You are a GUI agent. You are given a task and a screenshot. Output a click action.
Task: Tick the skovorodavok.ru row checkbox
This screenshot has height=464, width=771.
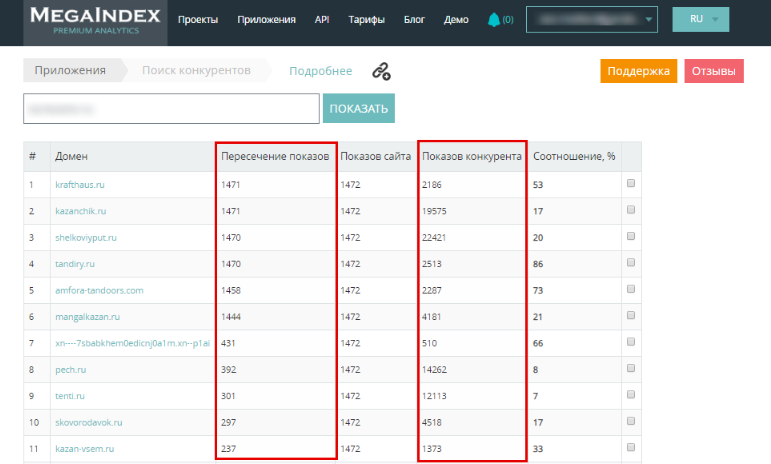[631, 421]
